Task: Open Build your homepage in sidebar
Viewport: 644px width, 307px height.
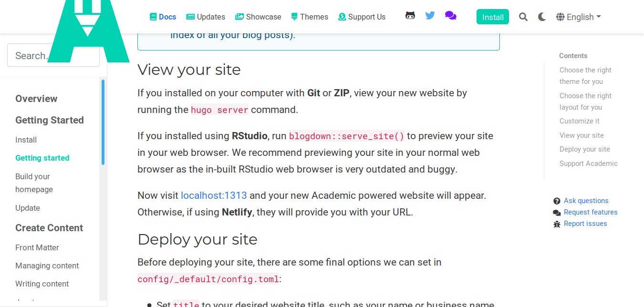Action: pyautogui.click(x=34, y=183)
